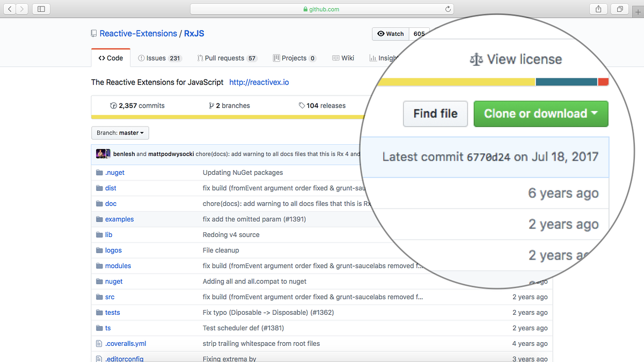The height and width of the screenshot is (362, 644).
Task: Open the RxJS repository link
Action: coord(194,33)
